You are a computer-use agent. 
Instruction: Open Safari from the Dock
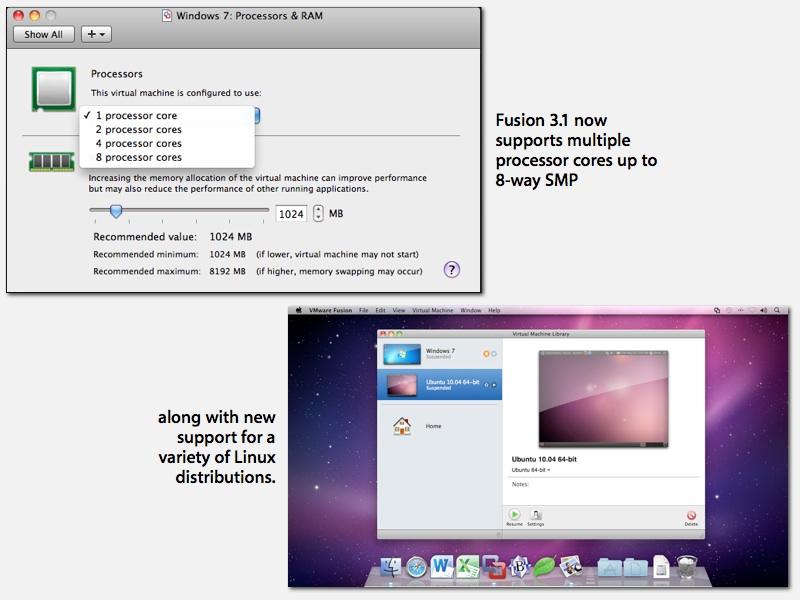416,567
